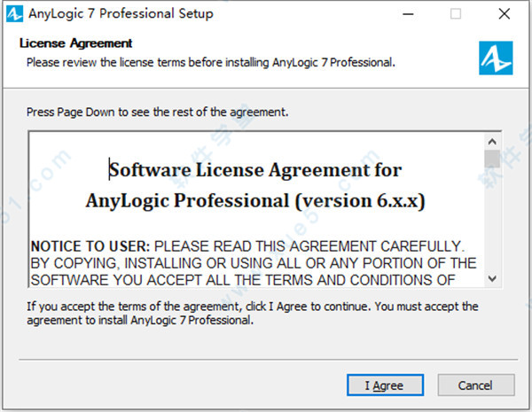Click the "BY COPYING, INSTALLING OR USING" license line
532x412 pixels.
(253, 263)
